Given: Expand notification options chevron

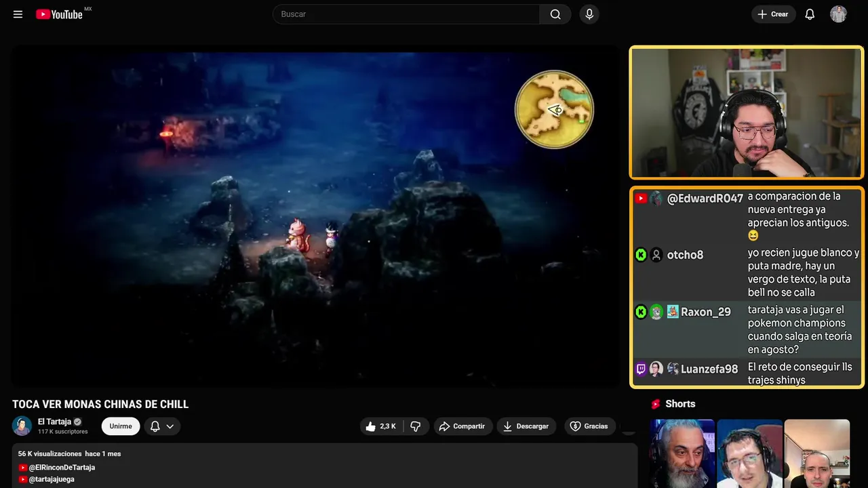Looking at the screenshot, I should tap(170, 426).
